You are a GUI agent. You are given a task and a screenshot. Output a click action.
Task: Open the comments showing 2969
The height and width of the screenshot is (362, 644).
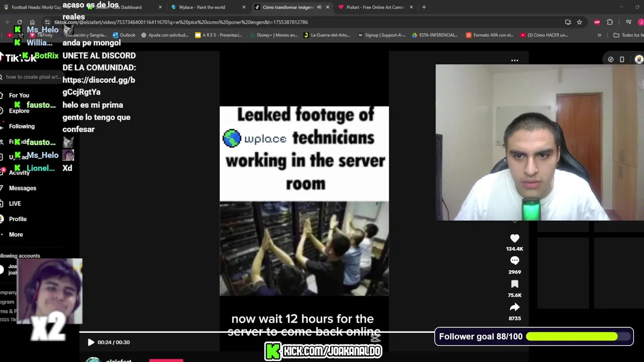point(514,260)
